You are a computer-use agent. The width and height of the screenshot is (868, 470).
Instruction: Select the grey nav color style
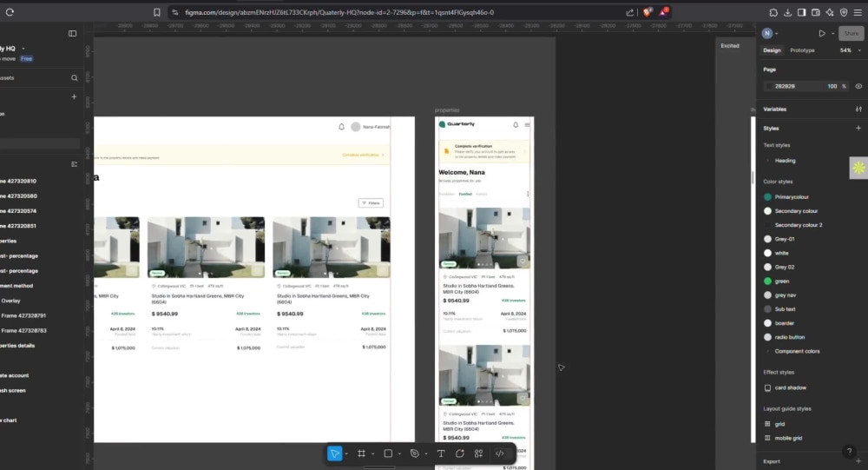(x=785, y=295)
